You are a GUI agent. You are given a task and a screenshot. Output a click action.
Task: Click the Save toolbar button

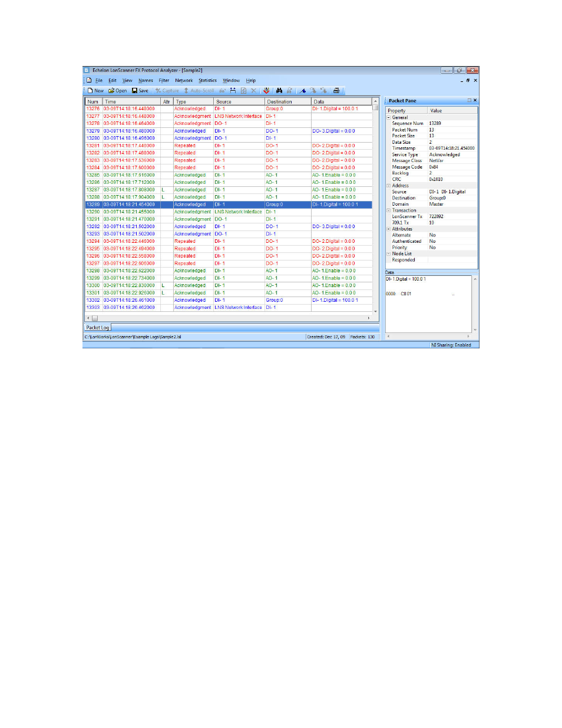pos(140,91)
